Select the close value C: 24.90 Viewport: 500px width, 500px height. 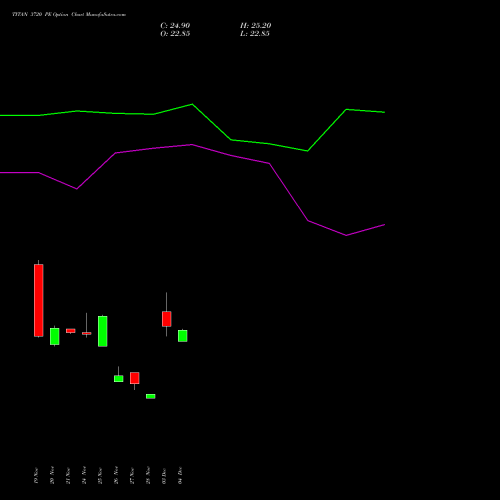click(x=175, y=26)
